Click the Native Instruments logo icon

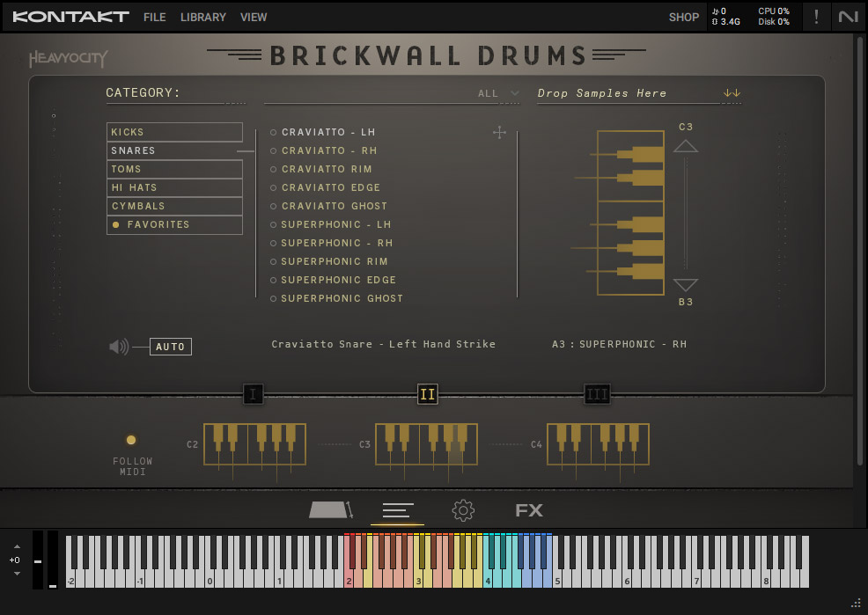(848, 17)
